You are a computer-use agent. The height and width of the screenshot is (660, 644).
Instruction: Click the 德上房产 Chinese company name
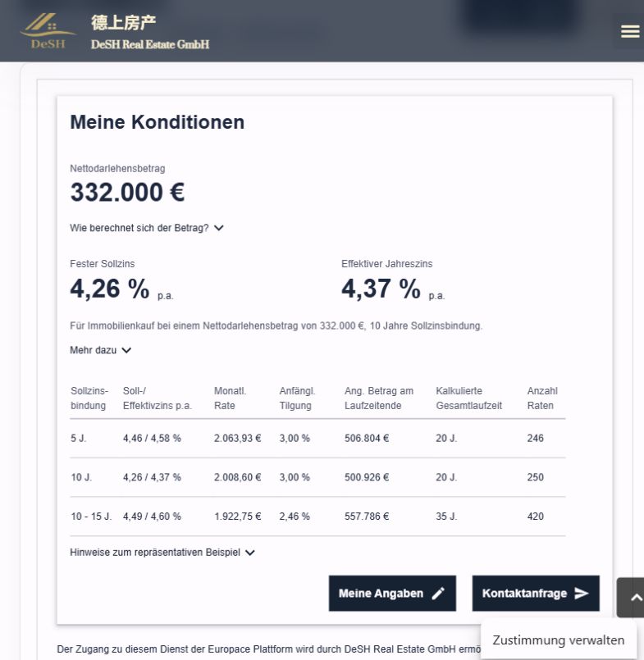[x=123, y=22]
